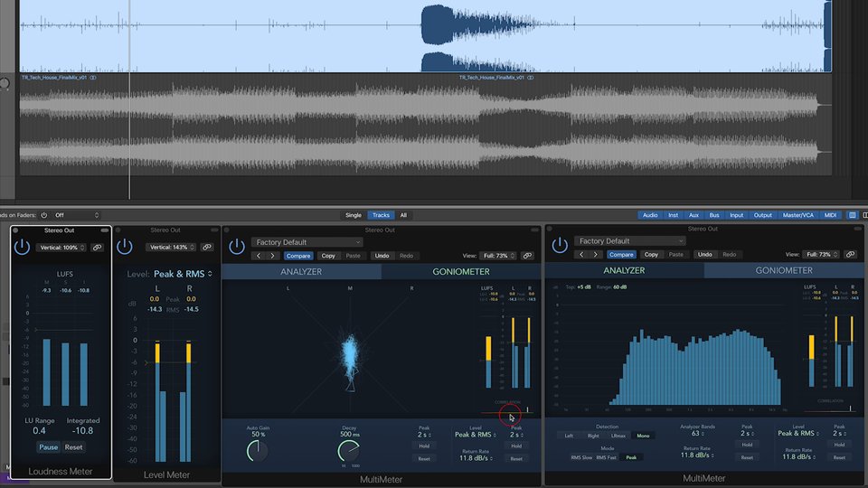Select Peak analyzer mode
This screenshot has height=488, width=868.
(x=631, y=457)
